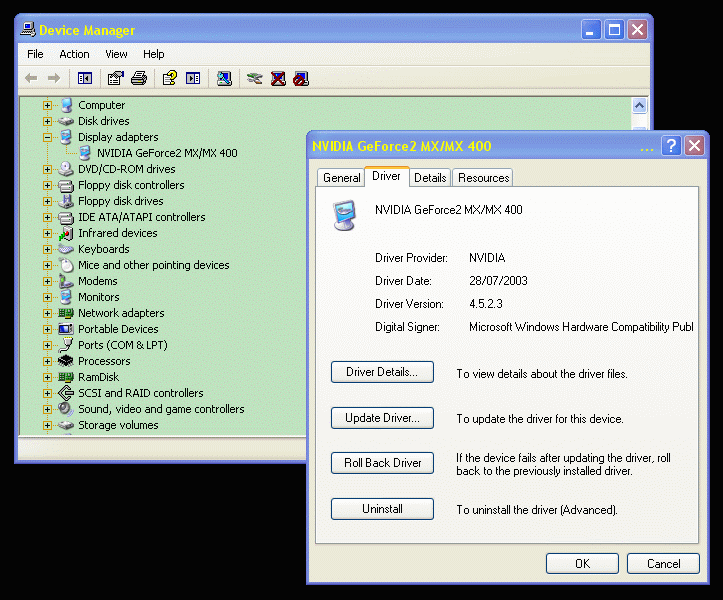Click the Uninstall device toolbar icon

[278, 78]
